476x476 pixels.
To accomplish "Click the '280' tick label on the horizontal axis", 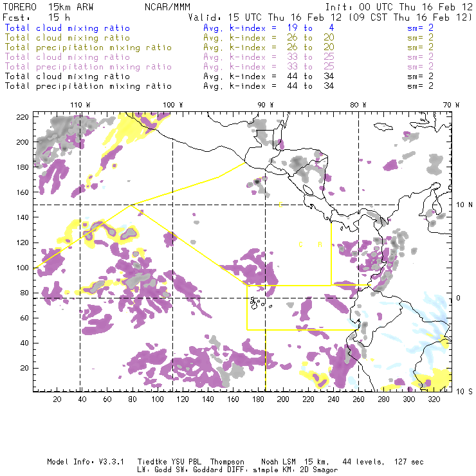I will click(x=384, y=399).
